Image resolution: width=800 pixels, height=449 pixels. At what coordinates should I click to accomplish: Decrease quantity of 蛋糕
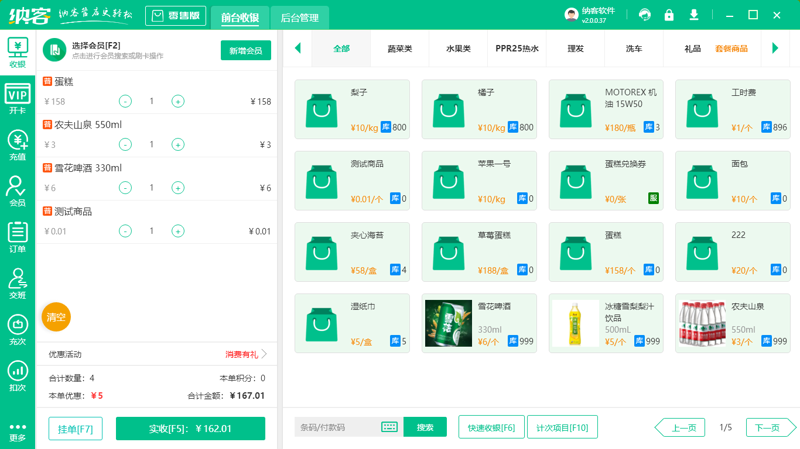[x=125, y=102]
